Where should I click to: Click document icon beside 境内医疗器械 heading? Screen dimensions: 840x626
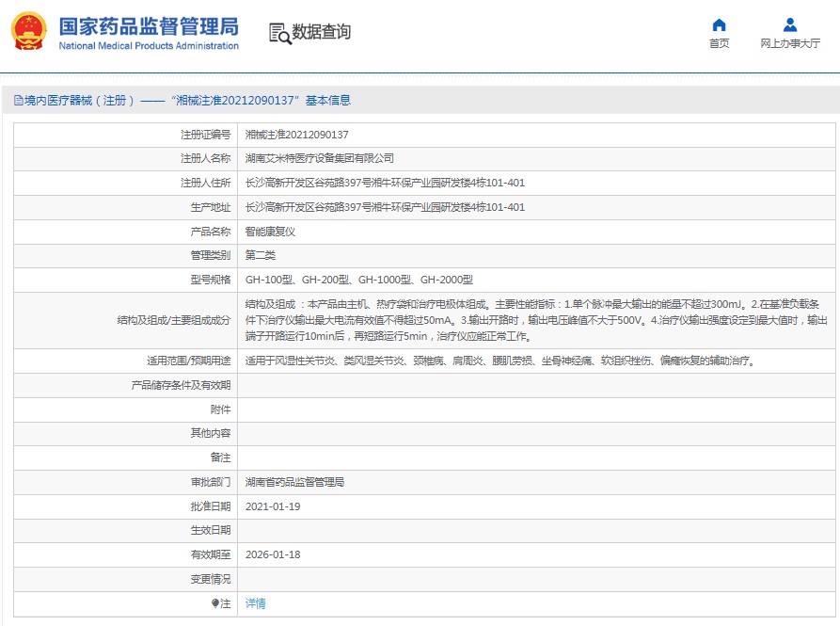(19, 100)
